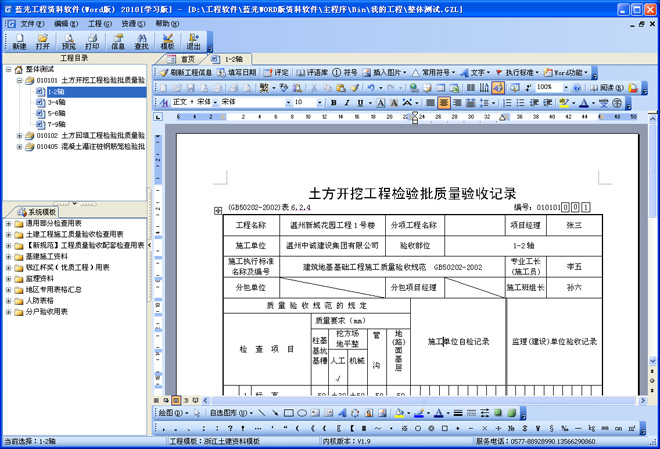Screen dimensions: 660x449
Task: Select the Arrow drawing tool
Action: (275, 413)
